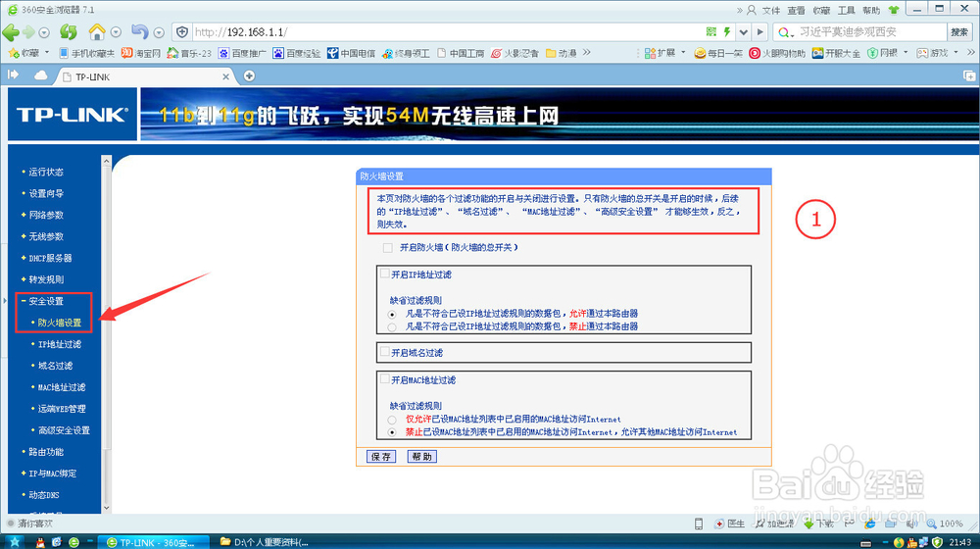Expand 网络参数 menu section
Image resolution: width=980 pixels, height=549 pixels.
(46, 215)
